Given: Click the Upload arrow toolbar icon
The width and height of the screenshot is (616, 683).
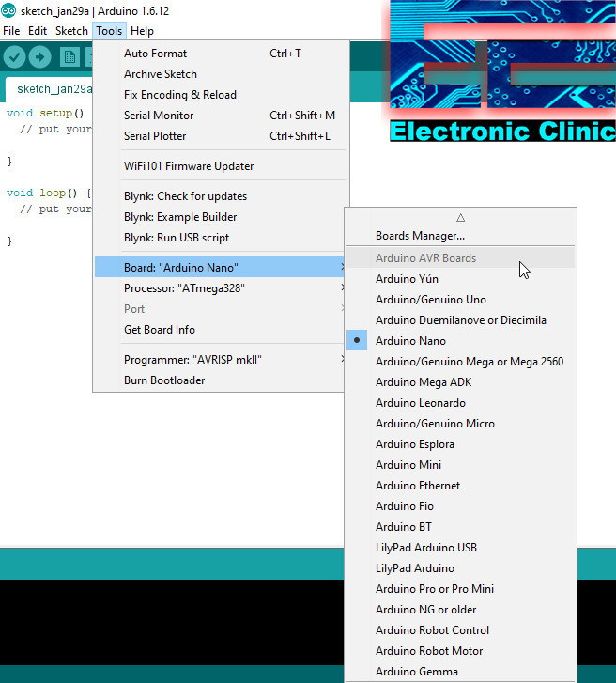Looking at the screenshot, I should click(39, 57).
